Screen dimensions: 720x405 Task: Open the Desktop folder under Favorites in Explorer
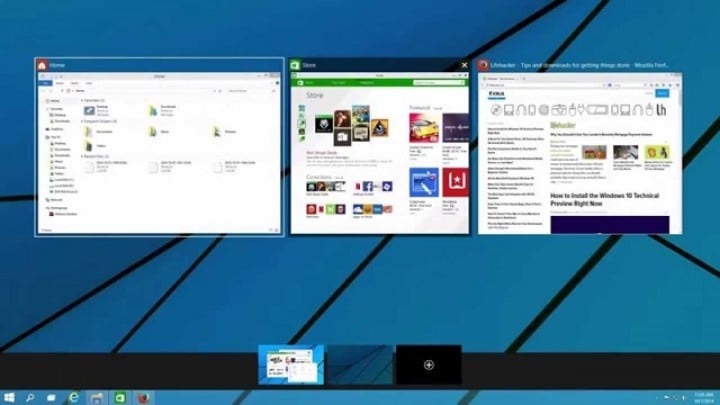(96, 111)
